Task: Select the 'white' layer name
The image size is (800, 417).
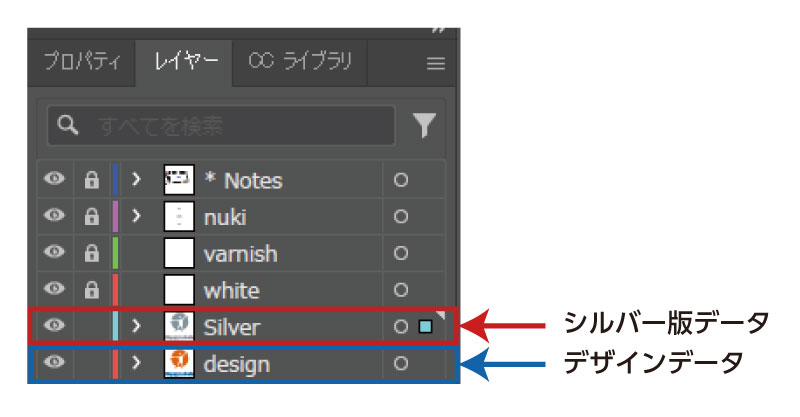Action: [232, 291]
